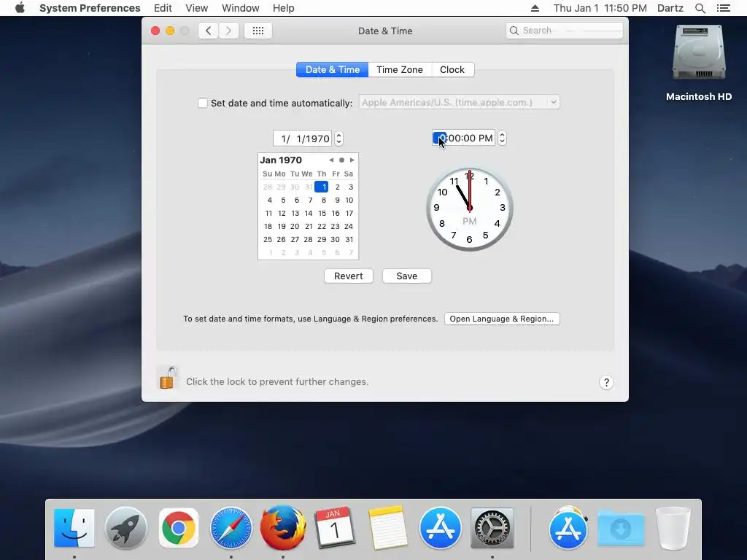The image size is (747, 560).
Task: Launch Launchpad rocket icon in Dock
Action: coord(125,528)
